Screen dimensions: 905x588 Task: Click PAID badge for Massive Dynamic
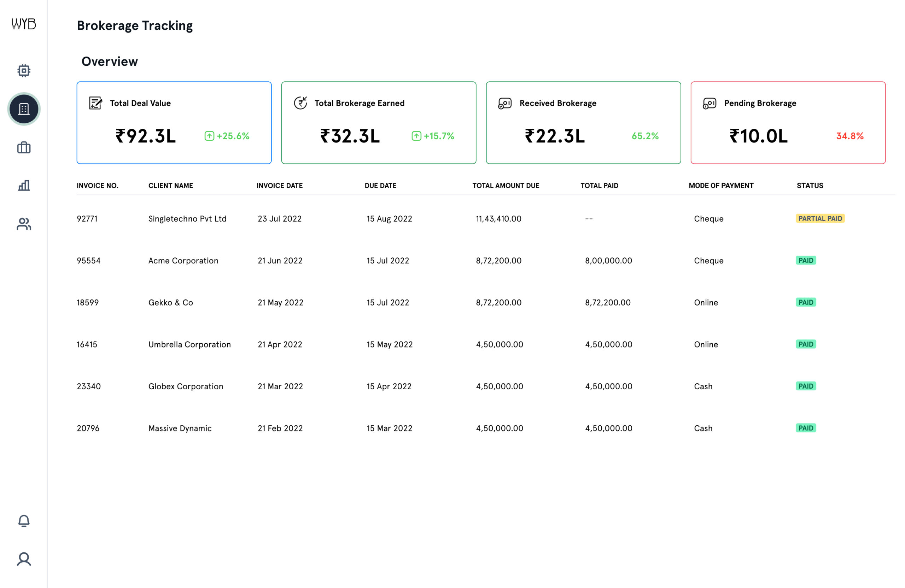click(805, 428)
